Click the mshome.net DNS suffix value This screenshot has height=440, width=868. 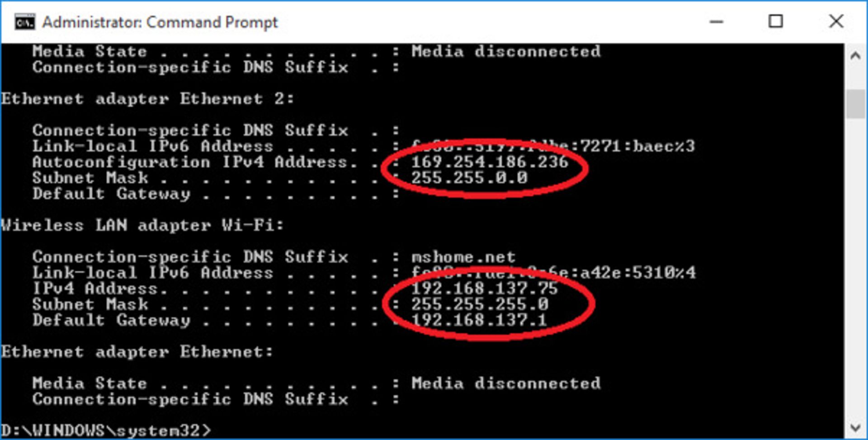(463, 257)
